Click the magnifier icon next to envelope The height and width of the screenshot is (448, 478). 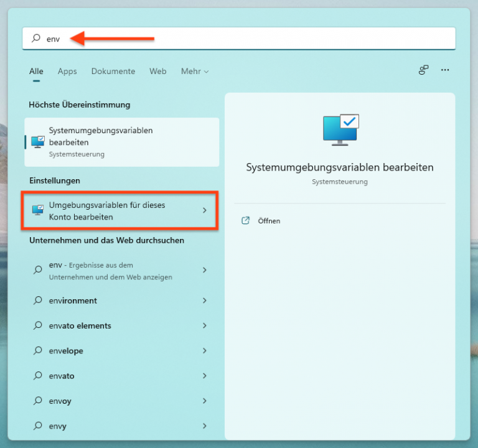coord(38,350)
